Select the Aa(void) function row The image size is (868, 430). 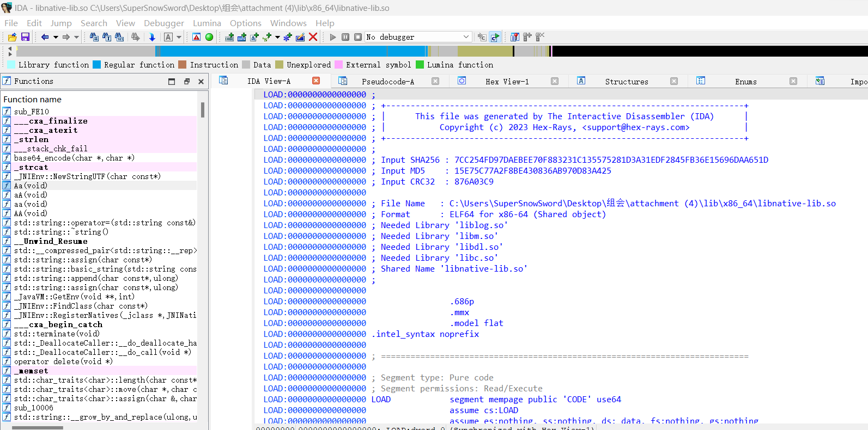(x=99, y=186)
